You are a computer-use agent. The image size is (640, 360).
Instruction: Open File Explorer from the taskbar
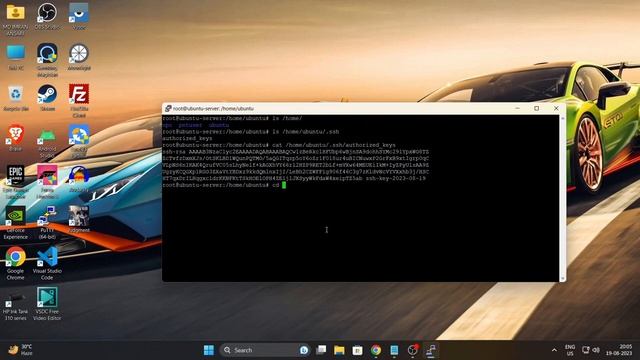(339, 350)
